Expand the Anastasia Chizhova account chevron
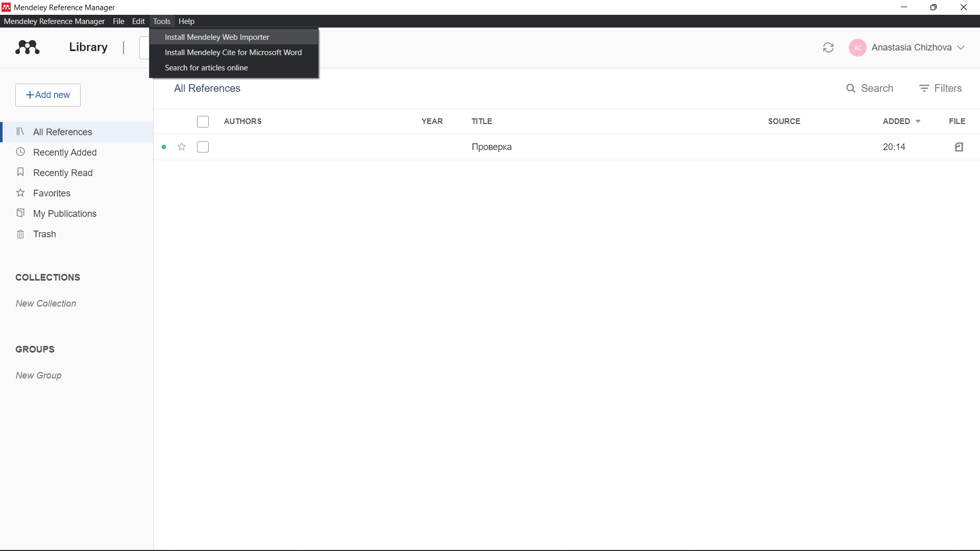This screenshot has width=980, height=551. pos(961,47)
